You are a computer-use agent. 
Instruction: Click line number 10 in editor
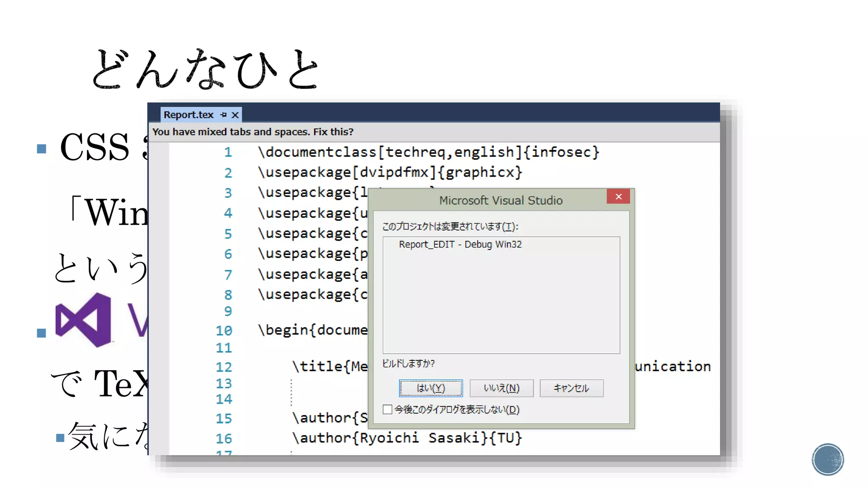[224, 330]
